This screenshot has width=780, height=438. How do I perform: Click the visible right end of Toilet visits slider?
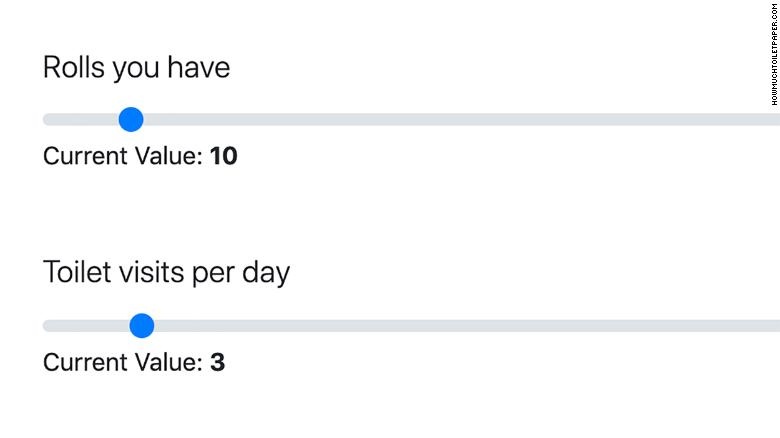(775, 325)
